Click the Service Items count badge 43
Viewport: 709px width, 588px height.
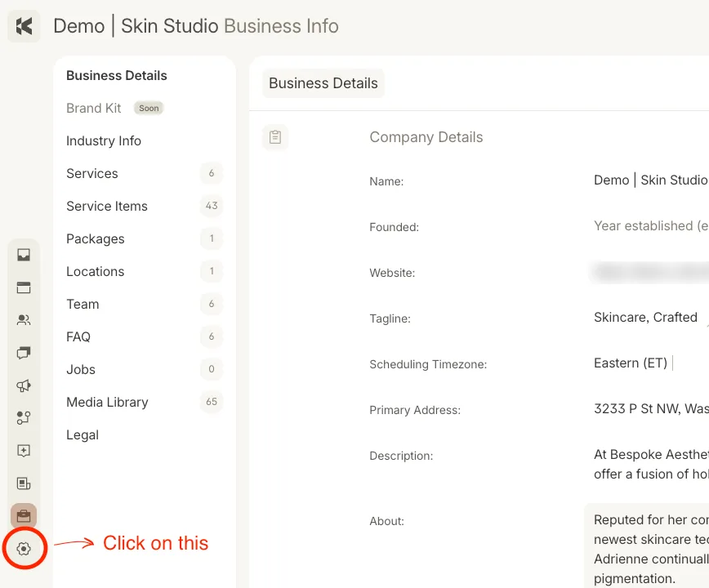point(212,206)
